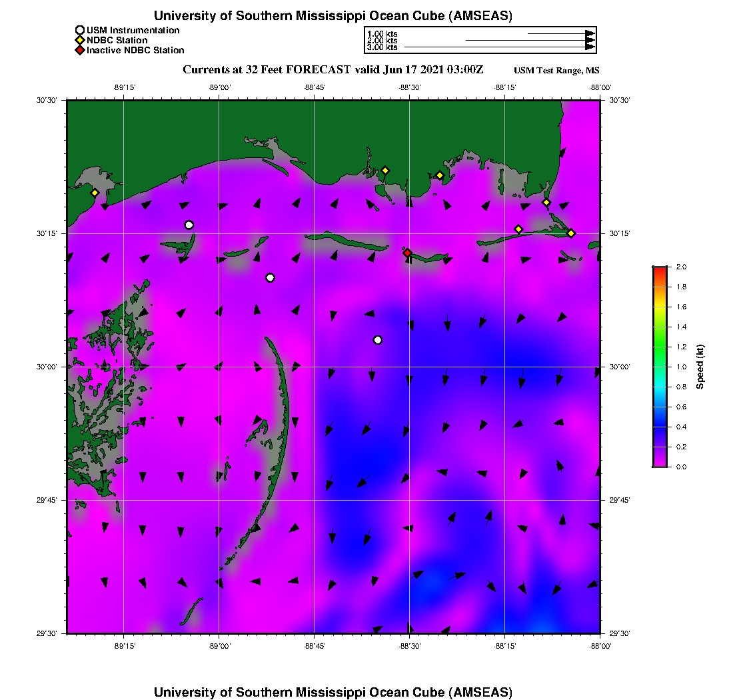The image size is (733, 700).
Task: Click the red diamond icon in the legend
Action: [80, 50]
